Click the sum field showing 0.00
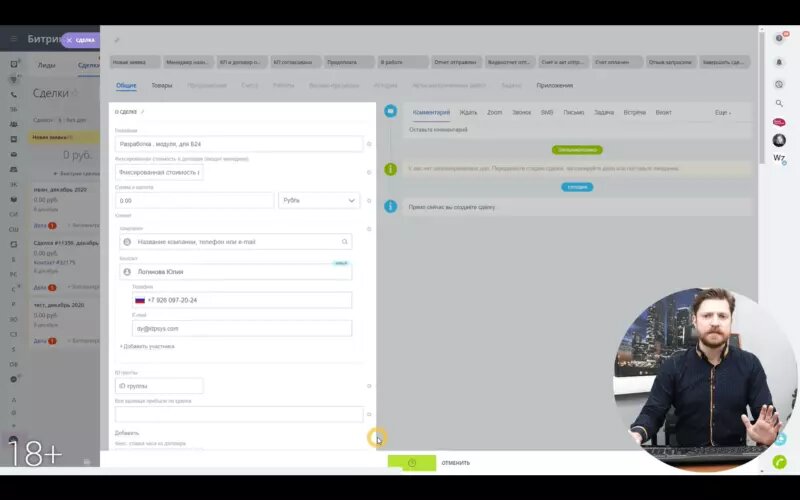The width and height of the screenshot is (800, 500). coord(194,201)
